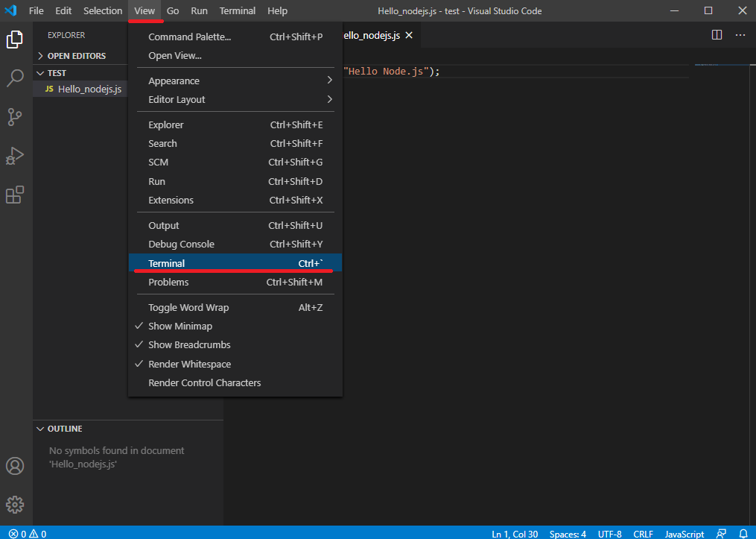756x539 pixels.
Task: Open the Explorer activity bar icon
Action: point(14,40)
